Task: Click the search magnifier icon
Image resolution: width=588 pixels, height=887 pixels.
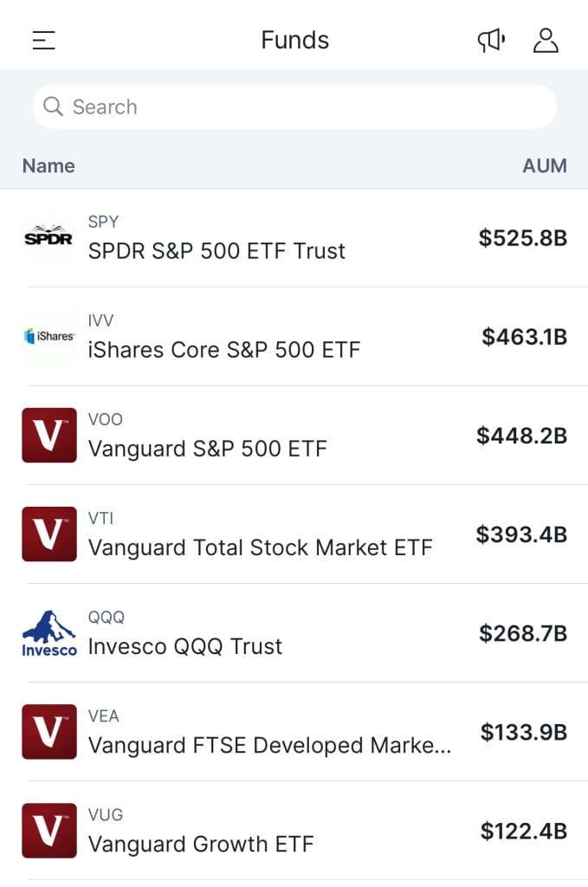Action: [x=53, y=107]
